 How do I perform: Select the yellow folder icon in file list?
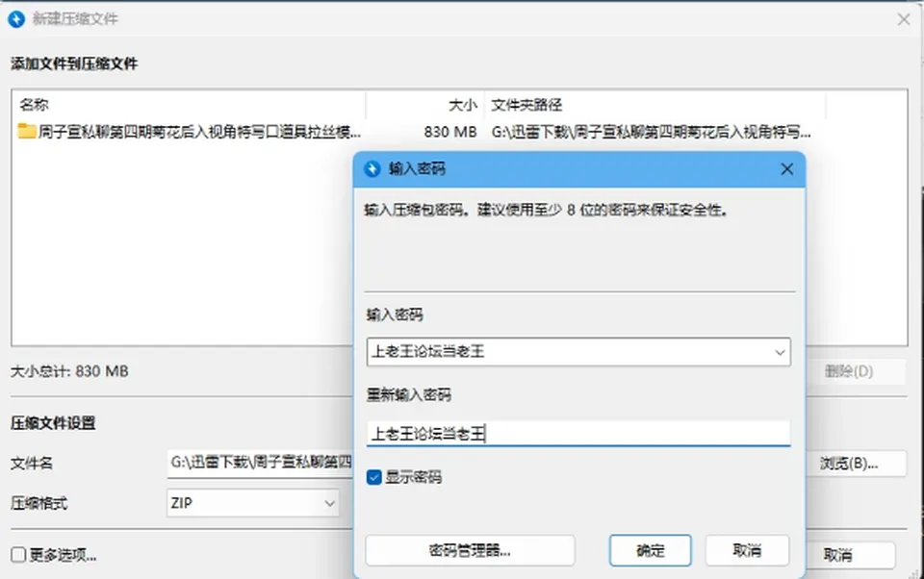point(27,131)
